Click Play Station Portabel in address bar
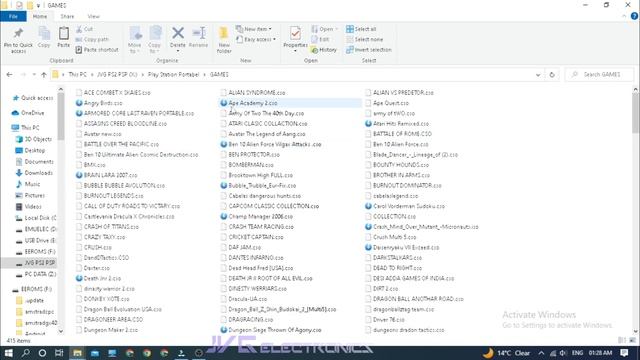Image resolution: width=640 pixels, height=360 pixels. (173, 75)
